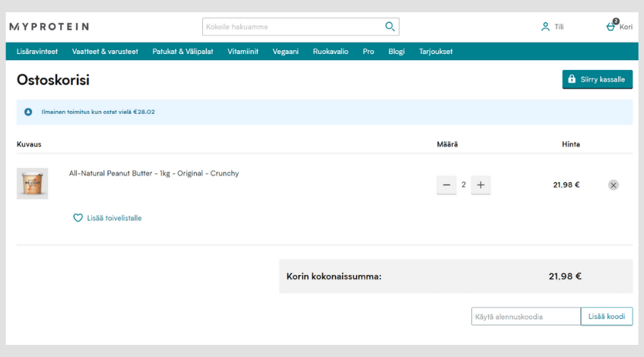Click the info icon in delivery banner

click(28, 112)
